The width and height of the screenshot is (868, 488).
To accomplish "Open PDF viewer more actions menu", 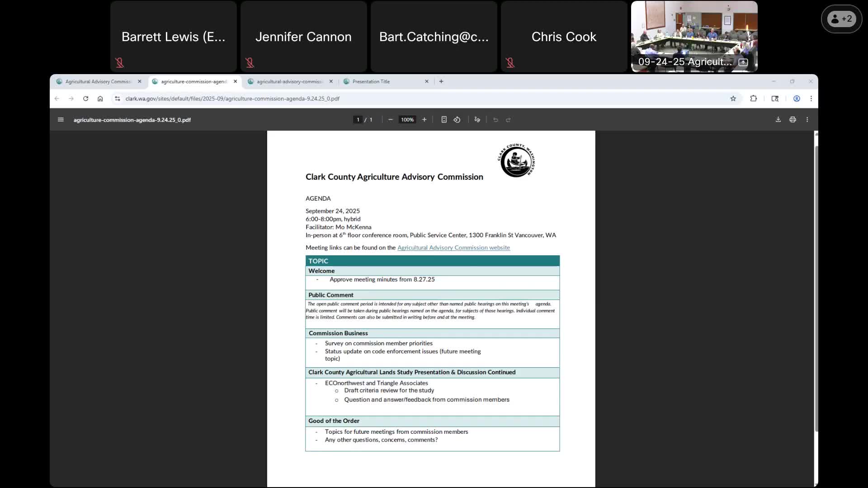I will pos(807,120).
